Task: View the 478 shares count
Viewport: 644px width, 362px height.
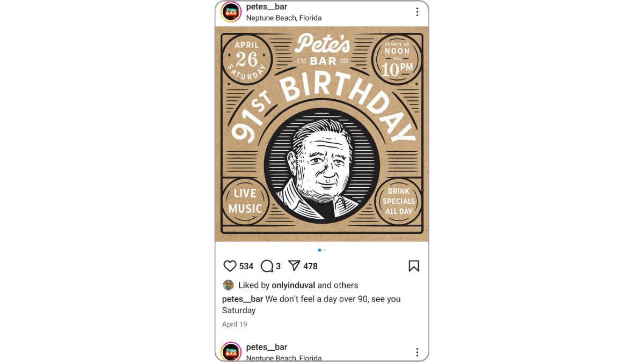Action: coord(311,266)
